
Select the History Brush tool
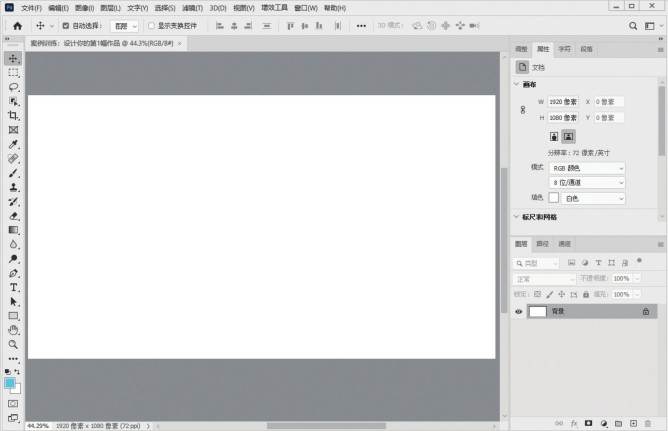pyautogui.click(x=13, y=201)
